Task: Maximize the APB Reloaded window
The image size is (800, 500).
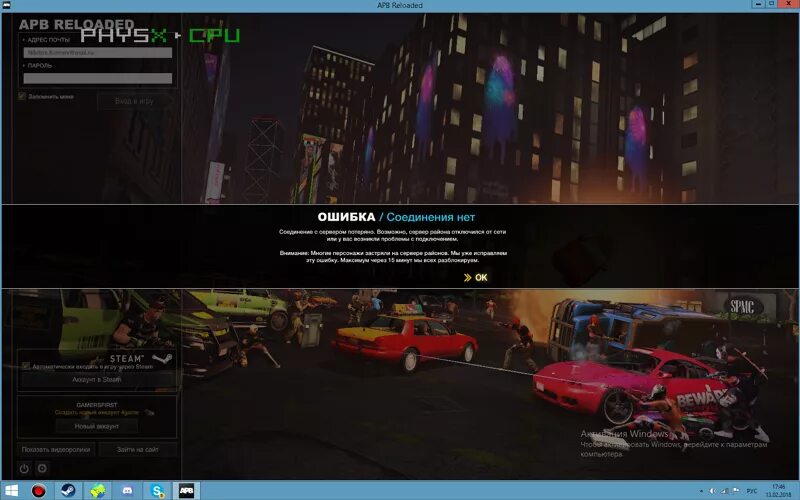Action: (771, 4)
